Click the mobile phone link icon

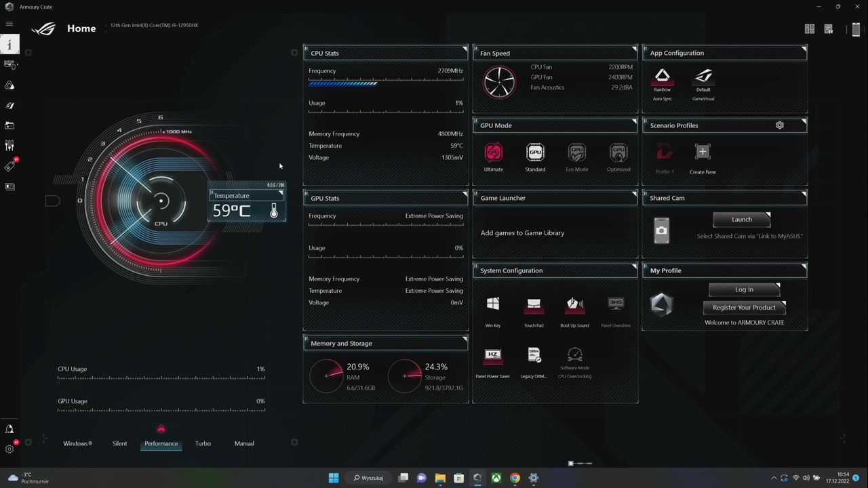coord(856,29)
